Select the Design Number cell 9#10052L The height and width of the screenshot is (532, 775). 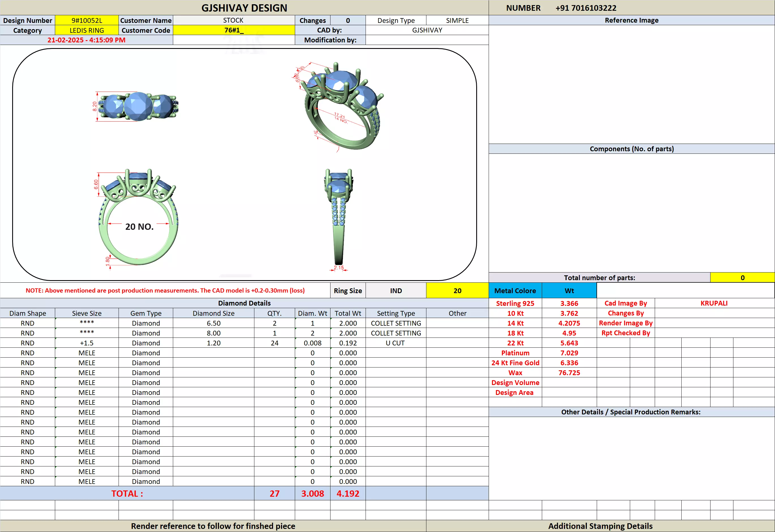pos(87,20)
